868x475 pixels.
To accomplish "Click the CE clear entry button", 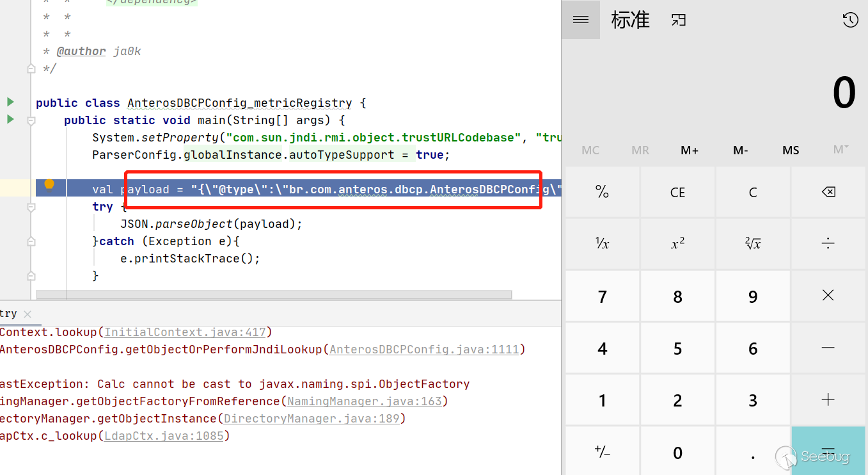I will (678, 192).
